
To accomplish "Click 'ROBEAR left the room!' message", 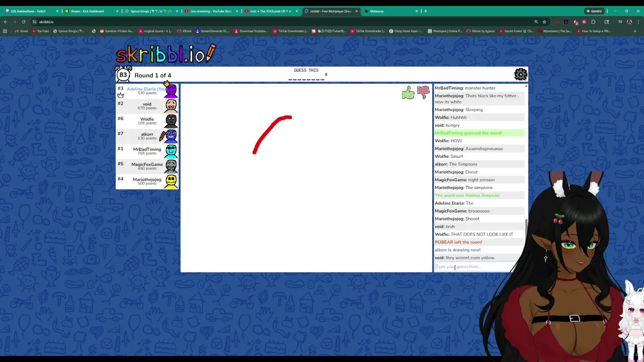I will coord(458,242).
